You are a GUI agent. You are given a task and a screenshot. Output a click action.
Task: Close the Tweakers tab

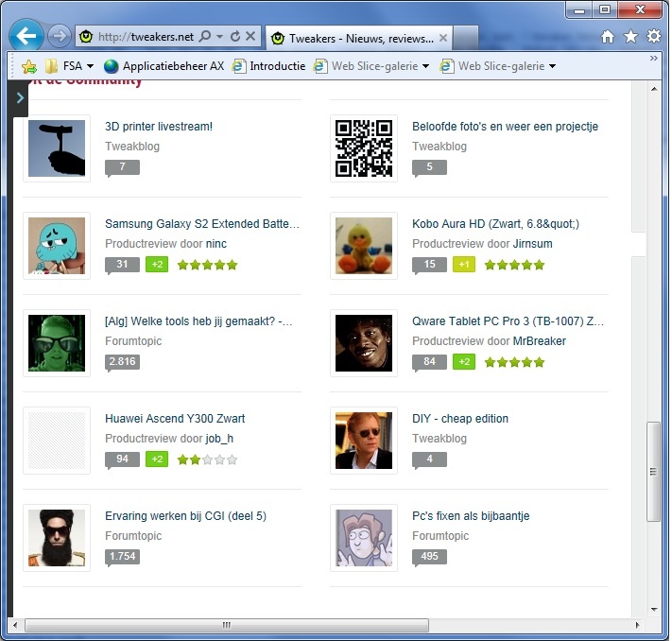443,38
